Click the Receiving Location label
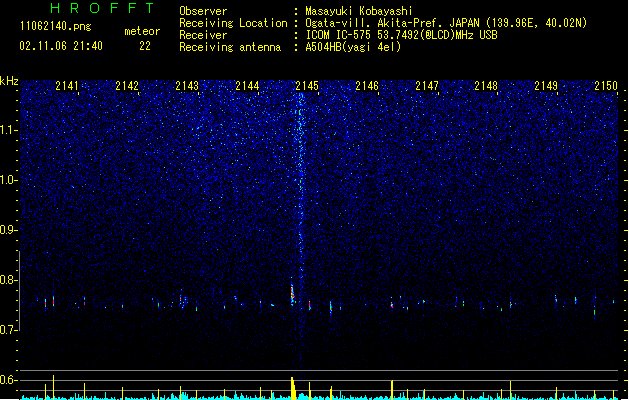 [x=233, y=23]
